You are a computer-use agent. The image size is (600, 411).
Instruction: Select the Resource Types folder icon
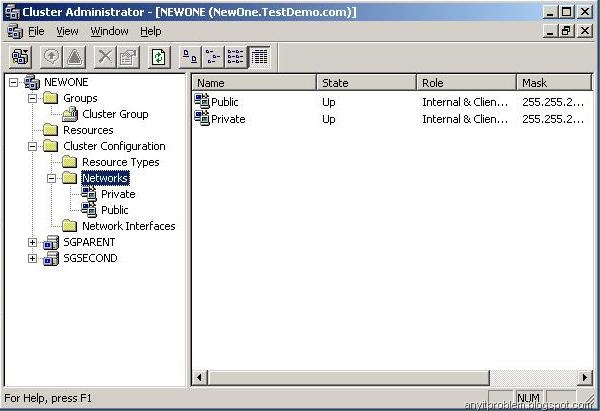(x=70, y=162)
